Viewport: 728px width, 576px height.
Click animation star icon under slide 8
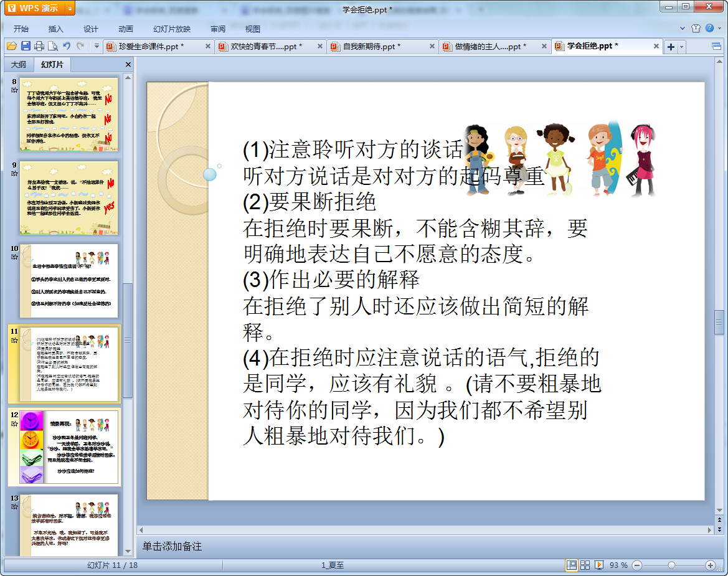14,90
